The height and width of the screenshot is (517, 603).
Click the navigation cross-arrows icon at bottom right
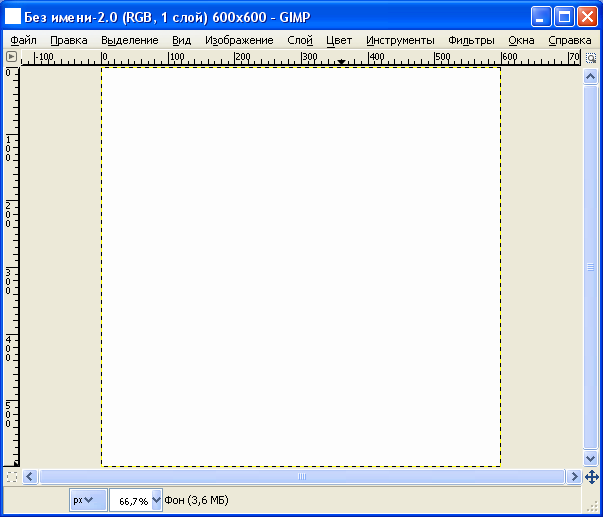pyautogui.click(x=591, y=477)
